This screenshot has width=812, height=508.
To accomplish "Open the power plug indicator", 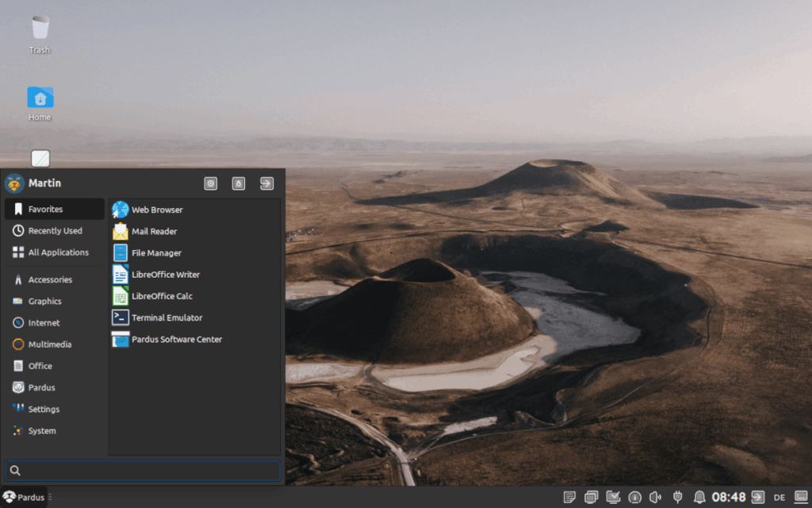I will (x=677, y=498).
